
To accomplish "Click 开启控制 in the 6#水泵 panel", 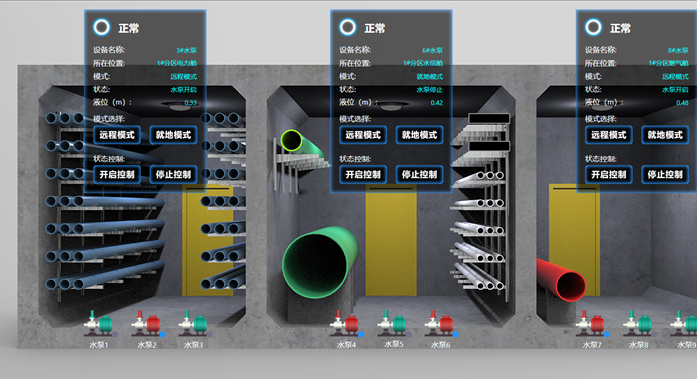I will 363,175.
